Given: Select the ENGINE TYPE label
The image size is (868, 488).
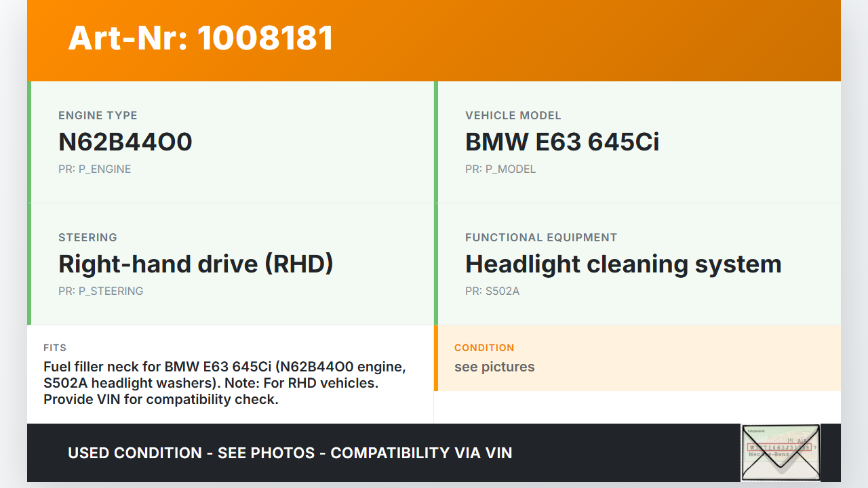Looking at the screenshot, I should 98,115.
